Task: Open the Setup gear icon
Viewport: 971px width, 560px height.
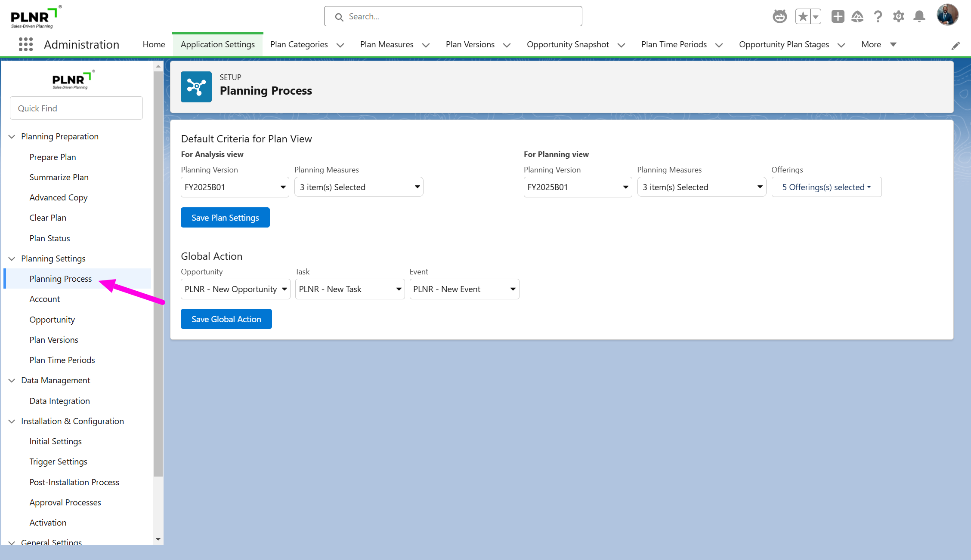Action: [x=899, y=17]
